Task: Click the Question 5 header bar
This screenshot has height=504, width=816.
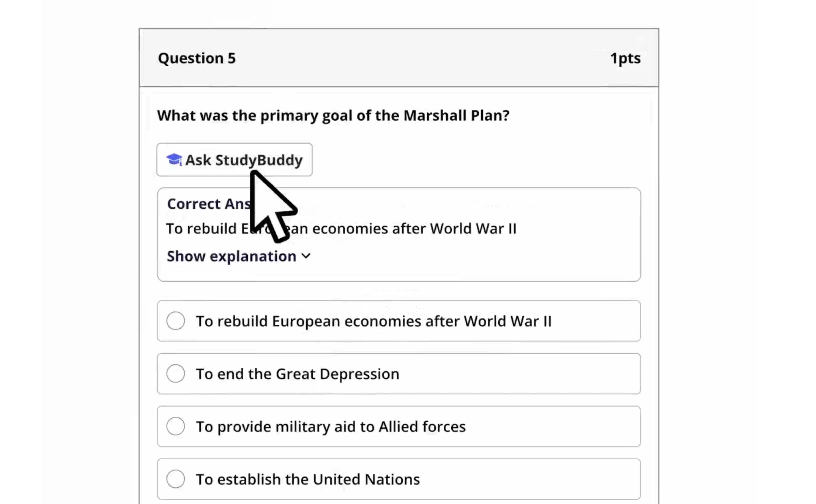Action: pyautogui.click(x=399, y=58)
